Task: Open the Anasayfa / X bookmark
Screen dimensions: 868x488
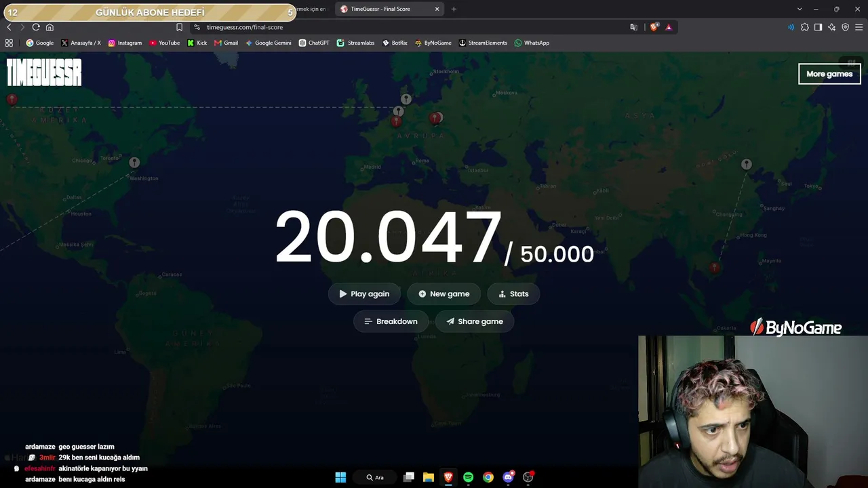Action: coord(81,43)
